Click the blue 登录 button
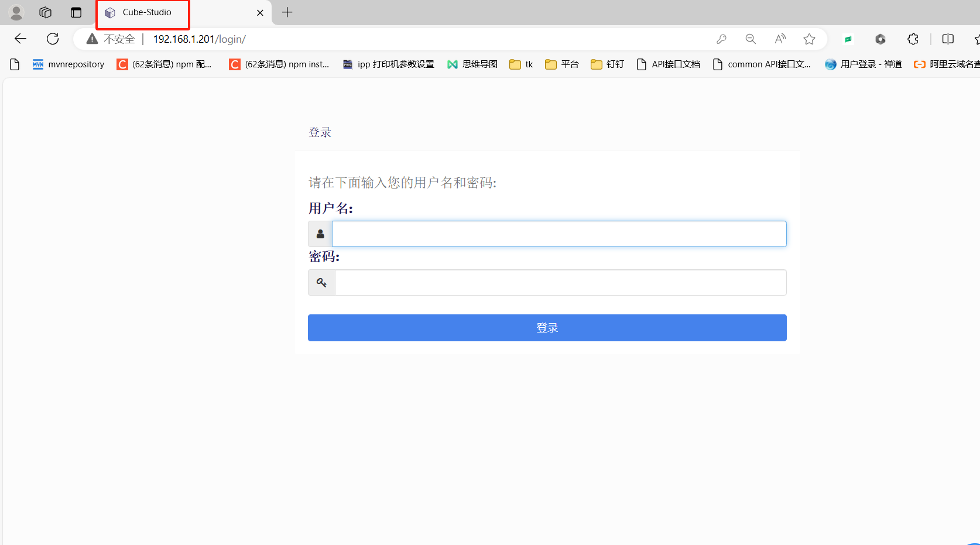Screen dimensions: 980x545 [x=547, y=328]
